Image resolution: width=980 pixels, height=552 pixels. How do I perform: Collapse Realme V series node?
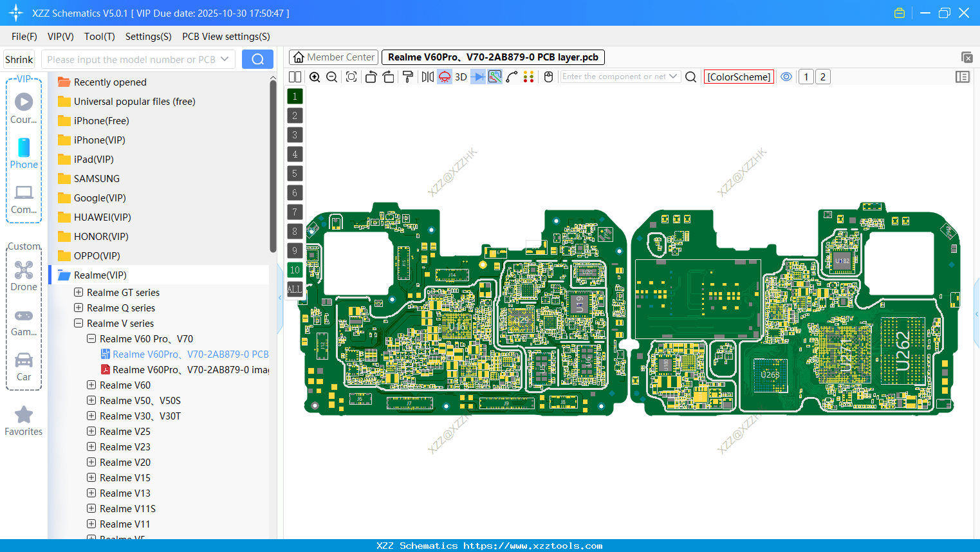click(x=79, y=323)
